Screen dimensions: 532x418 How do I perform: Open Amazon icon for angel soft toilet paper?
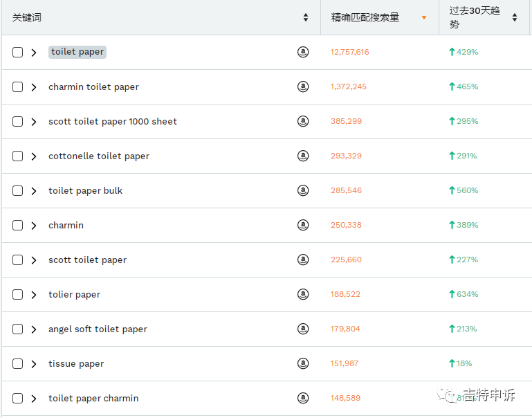(x=302, y=329)
